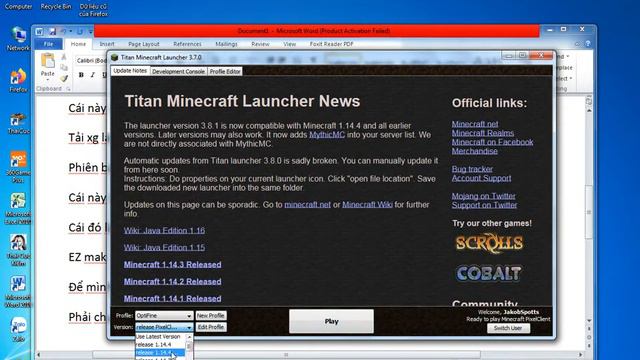Open the References tab in Word
The height and width of the screenshot is (360, 640).
187,44
